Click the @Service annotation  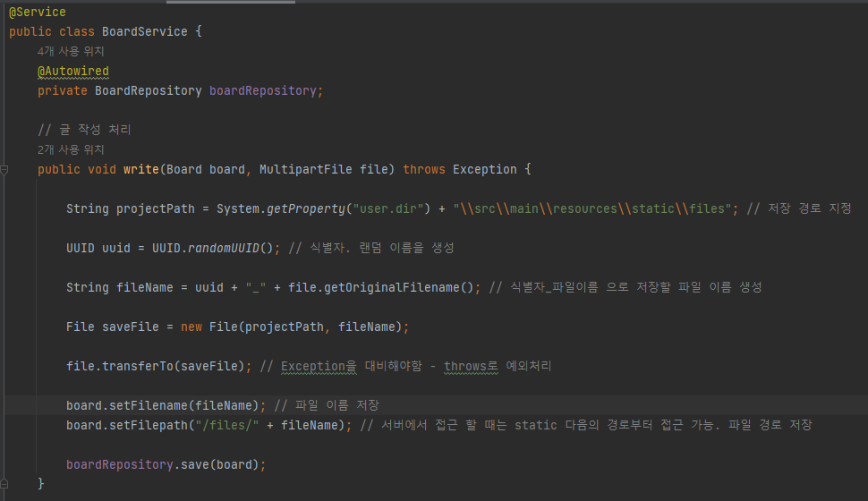pos(37,12)
